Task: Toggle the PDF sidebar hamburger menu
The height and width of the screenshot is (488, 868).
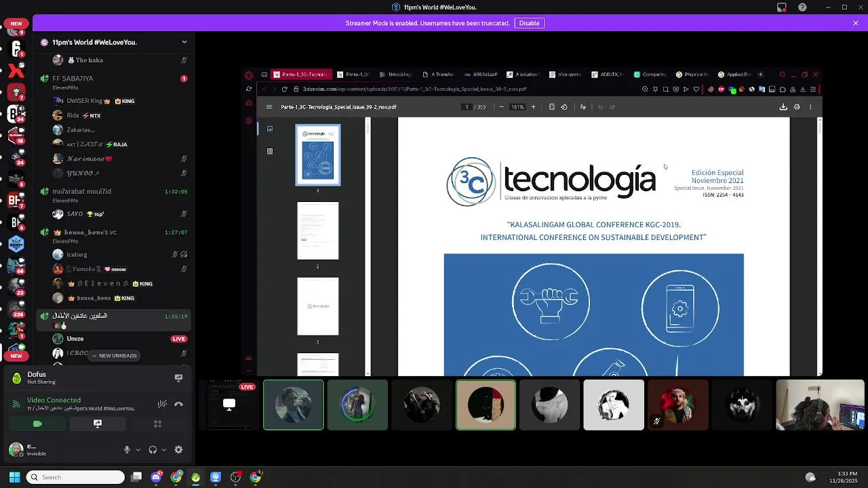Action: (x=269, y=107)
